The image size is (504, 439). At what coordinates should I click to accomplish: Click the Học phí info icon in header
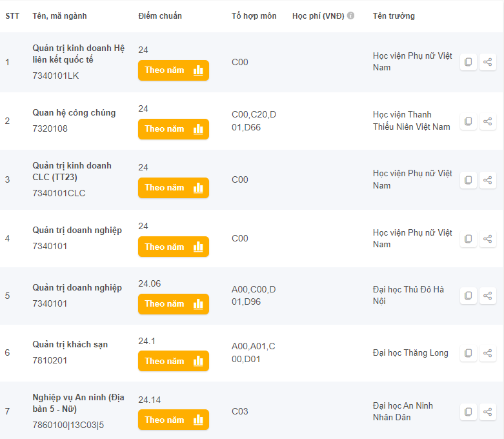[350, 15]
